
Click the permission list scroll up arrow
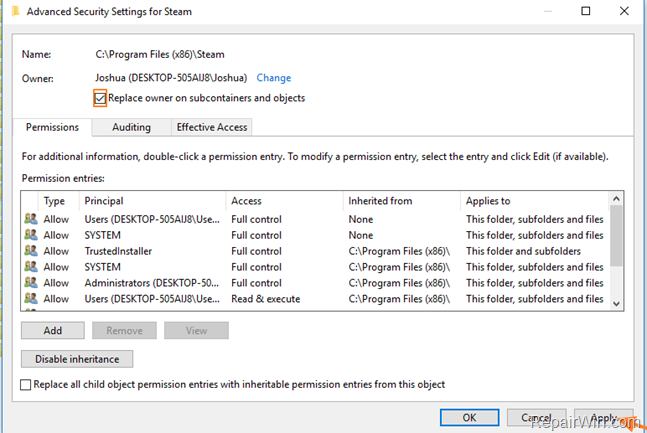(616, 199)
